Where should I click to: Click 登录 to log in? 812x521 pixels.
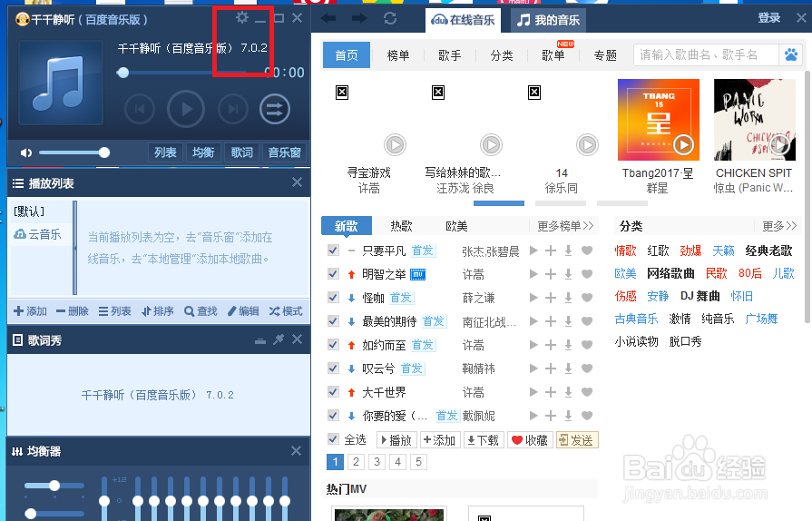(x=769, y=18)
